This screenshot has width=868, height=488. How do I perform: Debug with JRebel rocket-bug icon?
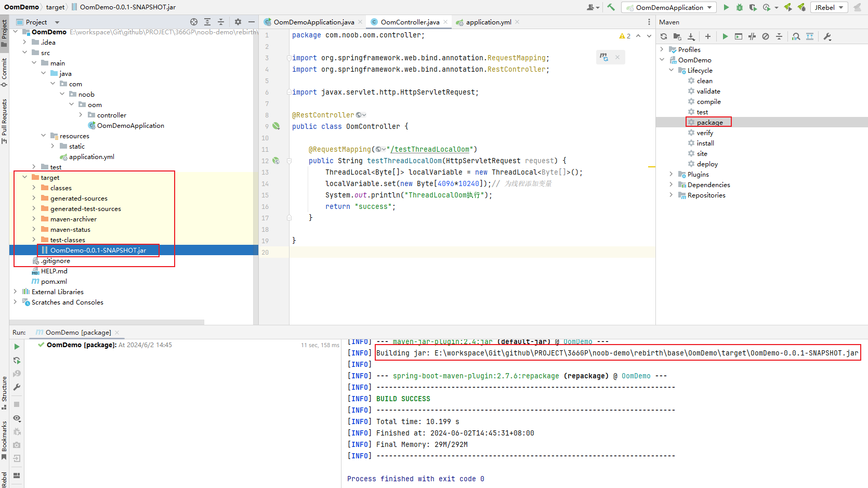(801, 7)
